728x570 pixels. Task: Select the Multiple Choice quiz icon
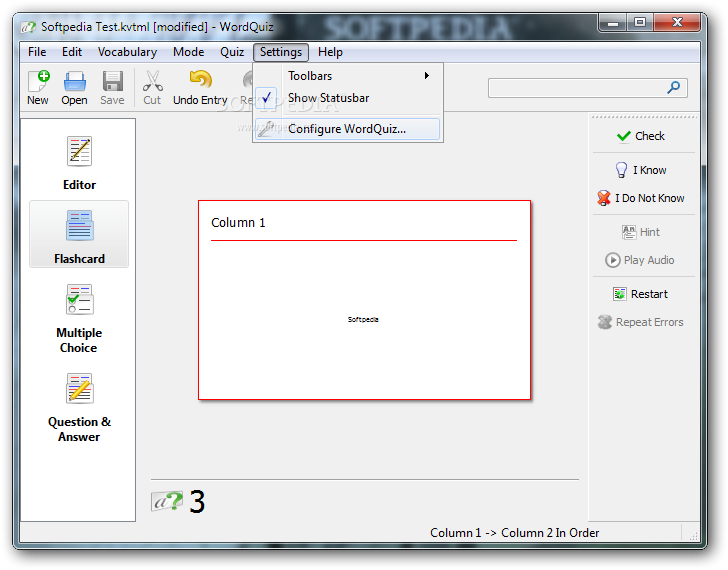tap(79, 299)
